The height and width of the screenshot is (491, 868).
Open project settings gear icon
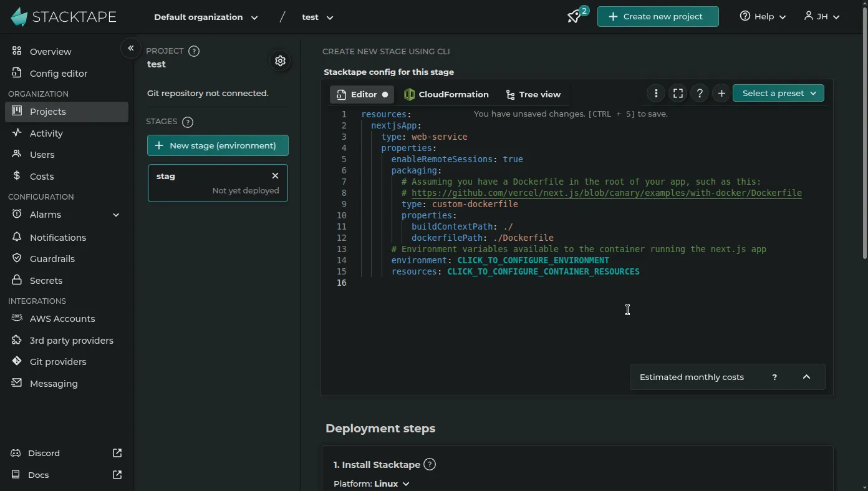[x=280, y=61]
